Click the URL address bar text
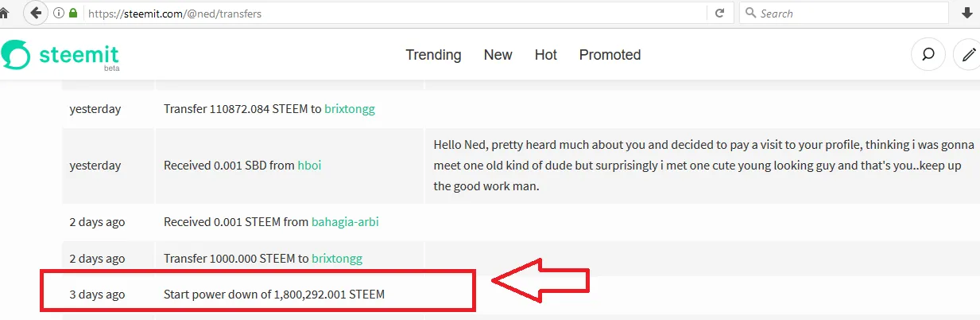The width and height of the screenshot is (980, 320). tap(175, 14)
